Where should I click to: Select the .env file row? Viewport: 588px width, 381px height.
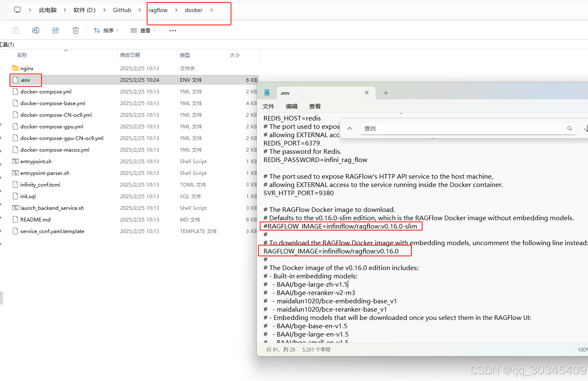point(134,80)
